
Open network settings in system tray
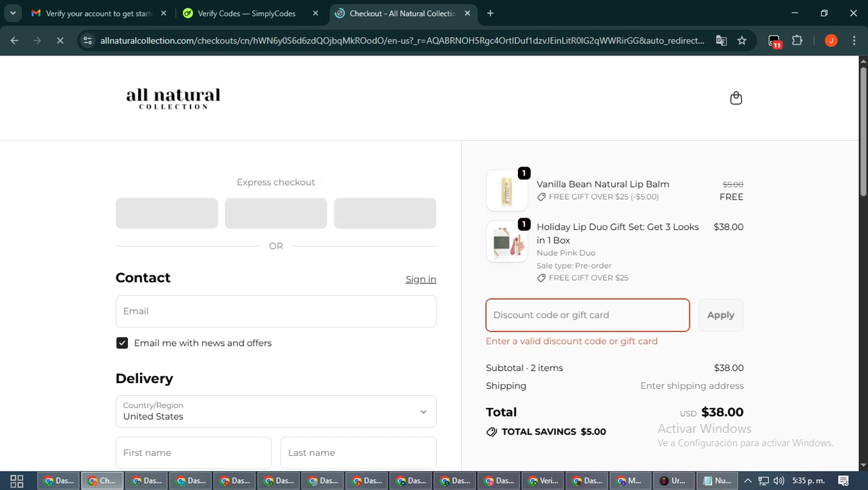763,481
